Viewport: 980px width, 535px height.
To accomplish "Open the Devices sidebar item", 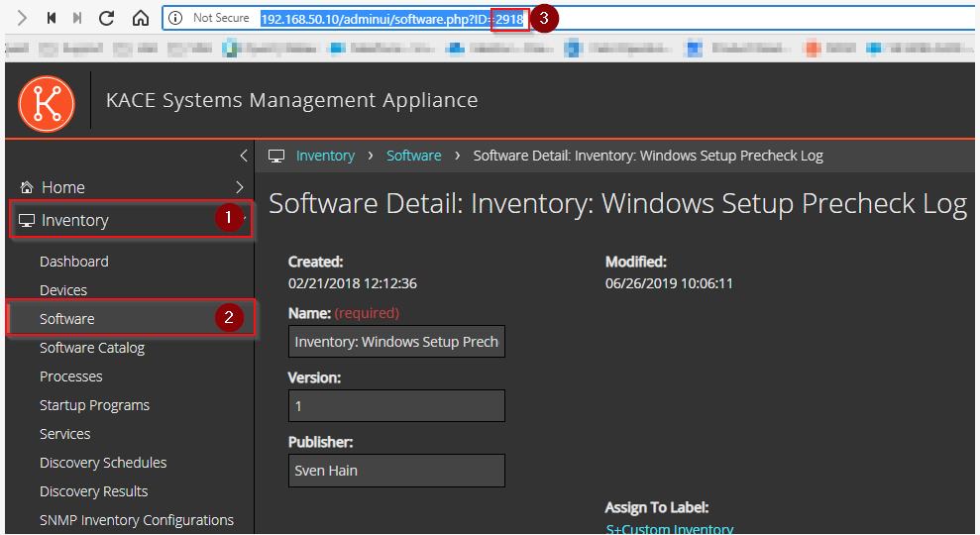I will 63,290.
